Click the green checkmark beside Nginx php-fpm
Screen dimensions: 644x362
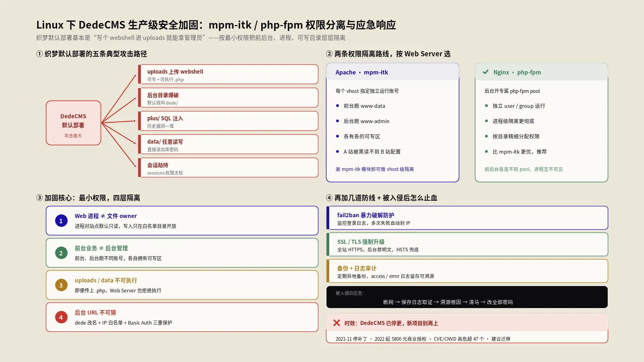[485, 72]
